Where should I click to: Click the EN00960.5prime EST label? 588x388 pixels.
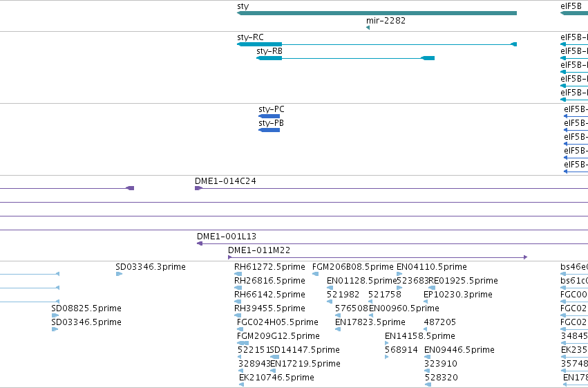coord(404,308)
